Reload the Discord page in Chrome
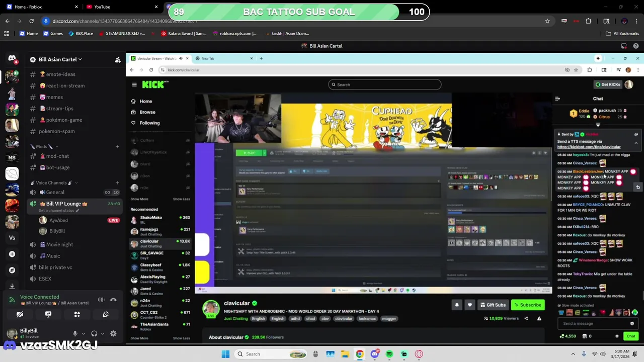The width and height of the screenshot is (644, 362). (x=31, y=21)
